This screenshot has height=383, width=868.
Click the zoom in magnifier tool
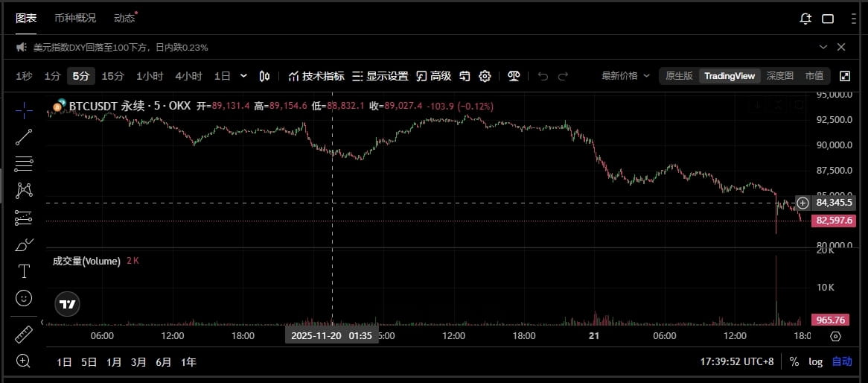tap(24, 361)
